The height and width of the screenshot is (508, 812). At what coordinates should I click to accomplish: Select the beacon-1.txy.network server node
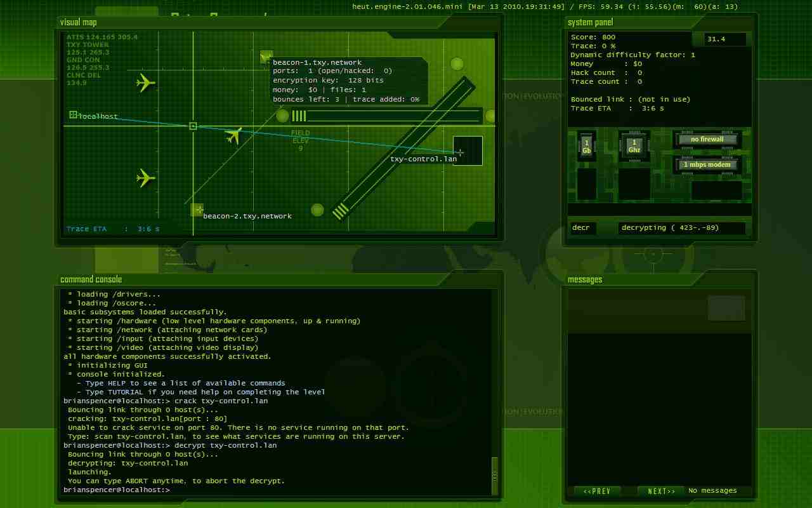pyautogui.click(x=266, y=57)
